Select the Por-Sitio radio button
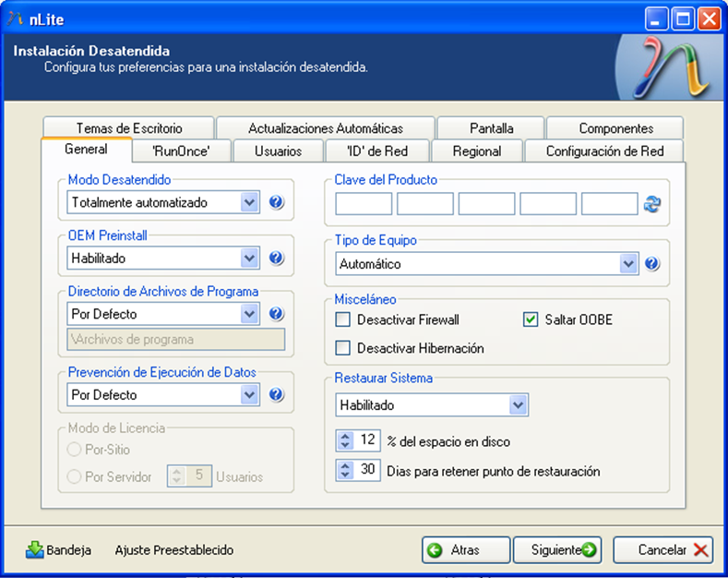This screenshot has height=578, width=728. (74, 450)
